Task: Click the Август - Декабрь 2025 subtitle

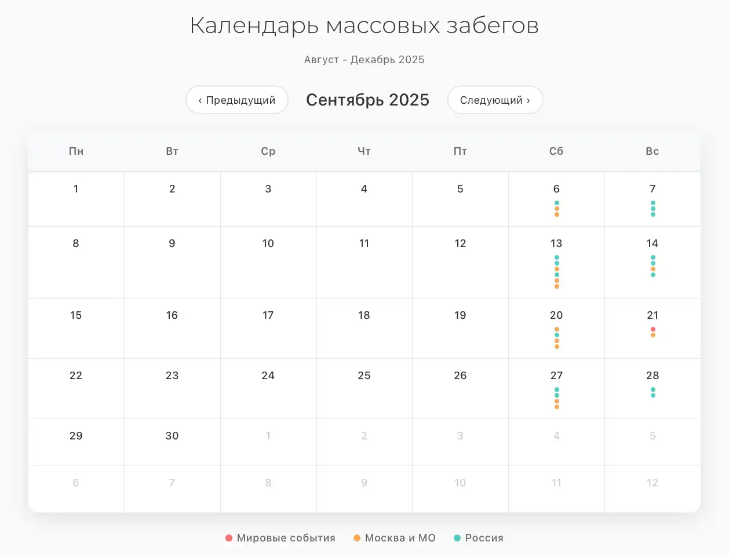Action: [364, 60]
